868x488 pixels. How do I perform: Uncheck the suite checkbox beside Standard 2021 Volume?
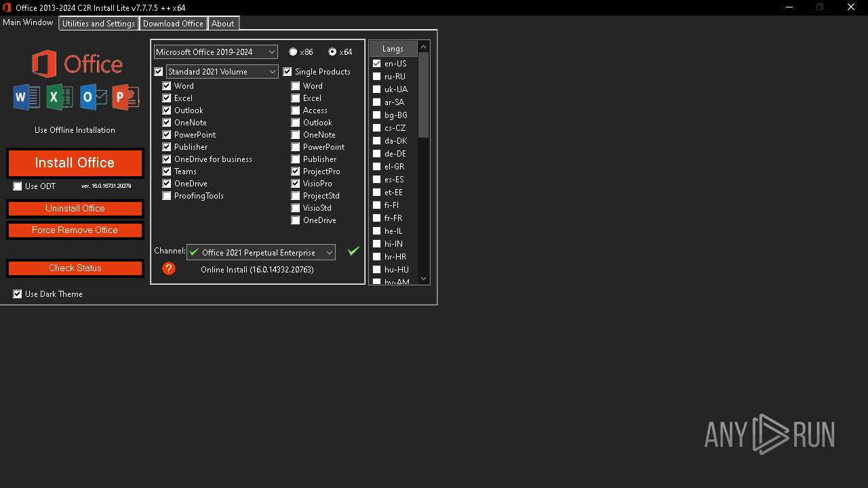tap(159, 72)
